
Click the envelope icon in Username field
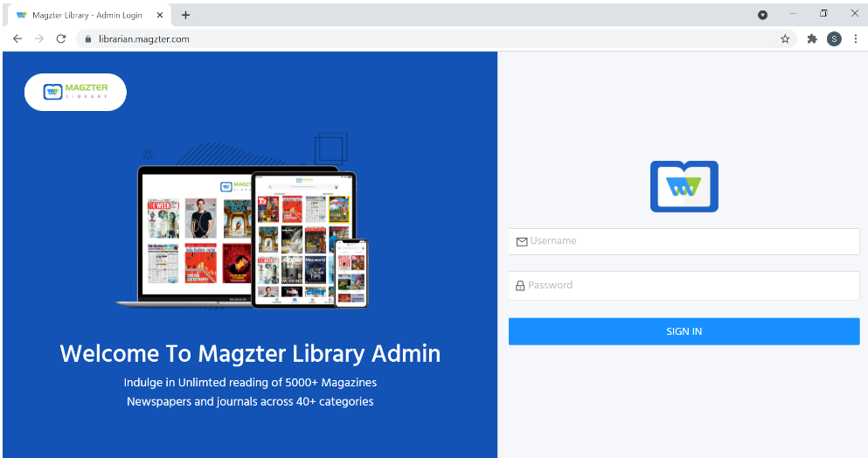(x=522, y=241)
